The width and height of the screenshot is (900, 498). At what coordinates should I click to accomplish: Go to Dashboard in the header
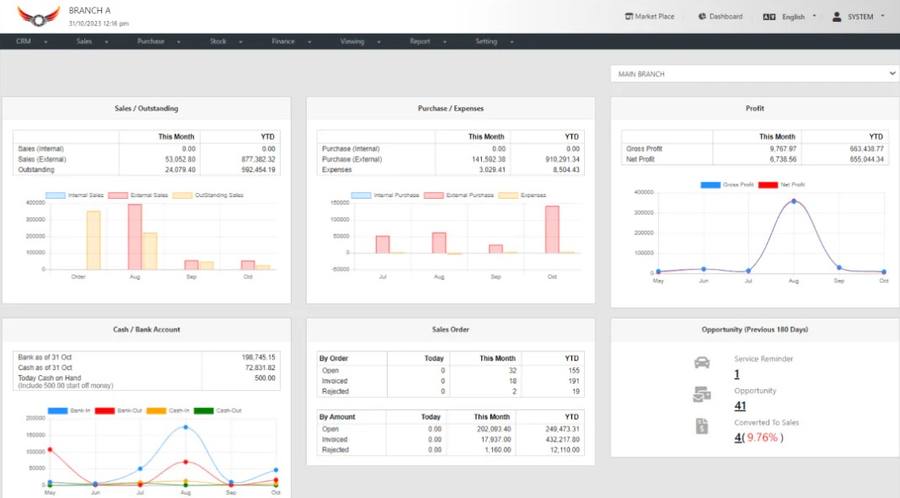(720, 17)
